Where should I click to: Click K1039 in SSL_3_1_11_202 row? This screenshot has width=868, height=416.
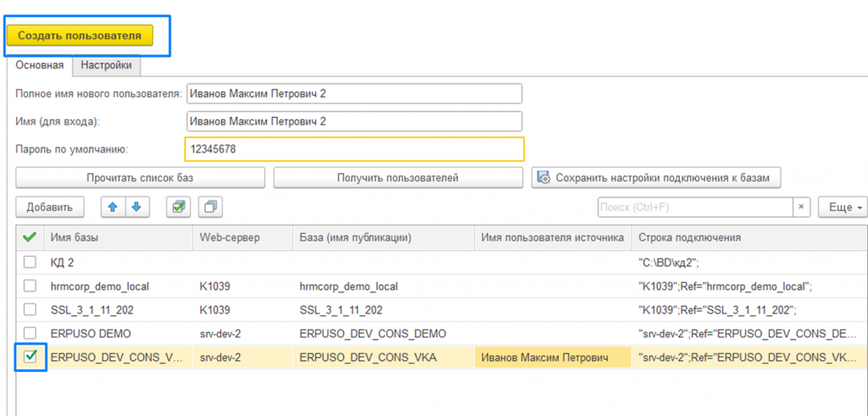pos(242,310)
